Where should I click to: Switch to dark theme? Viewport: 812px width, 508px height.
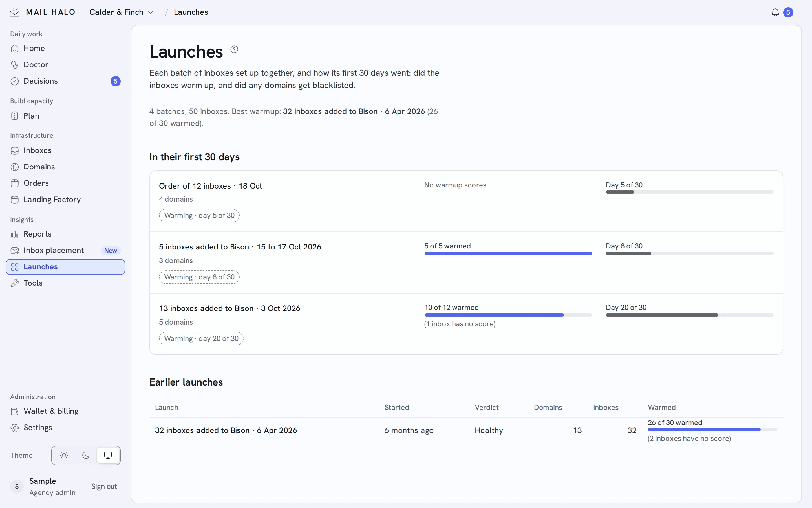point(86,455)
